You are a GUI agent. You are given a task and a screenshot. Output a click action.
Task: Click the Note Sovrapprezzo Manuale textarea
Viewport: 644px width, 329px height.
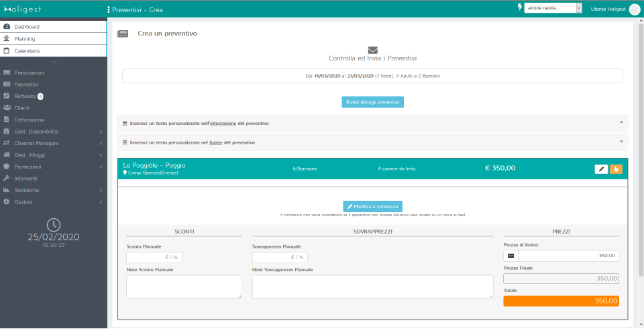(372, 287)
